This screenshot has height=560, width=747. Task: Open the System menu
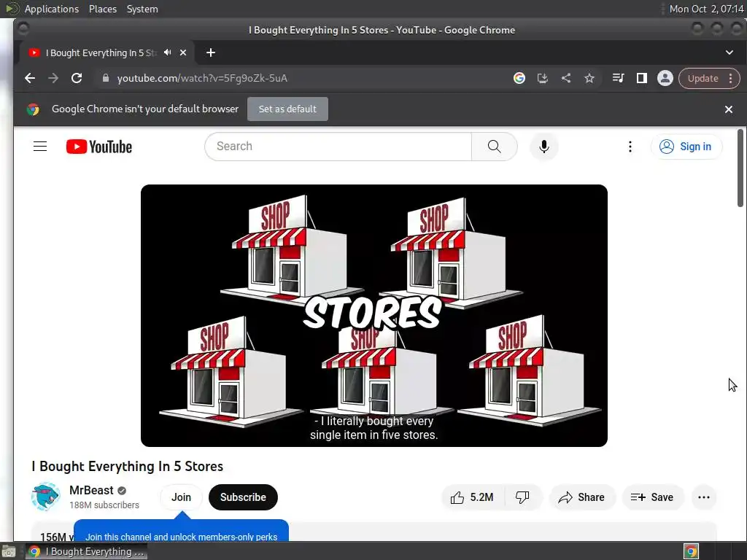(x=142, y=9)
